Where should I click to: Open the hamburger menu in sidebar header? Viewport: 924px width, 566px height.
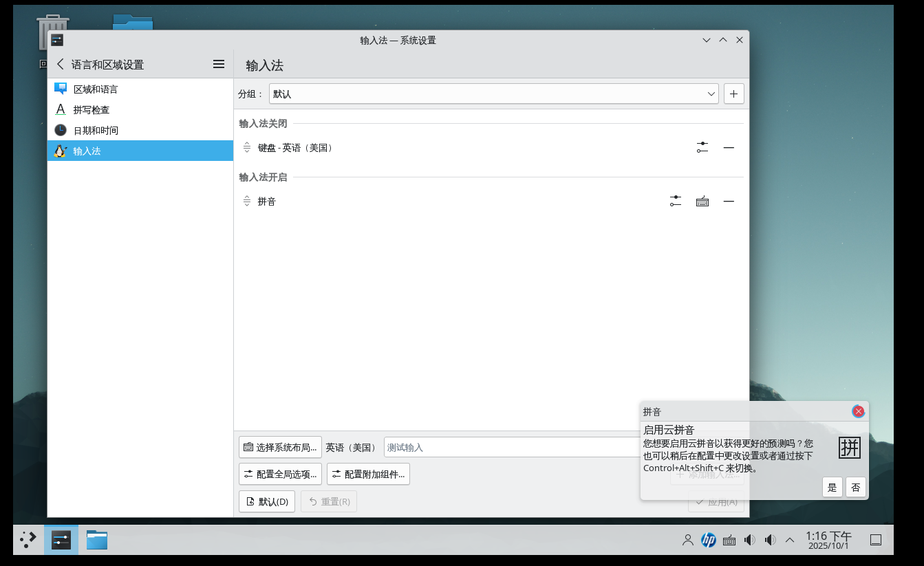219,64
